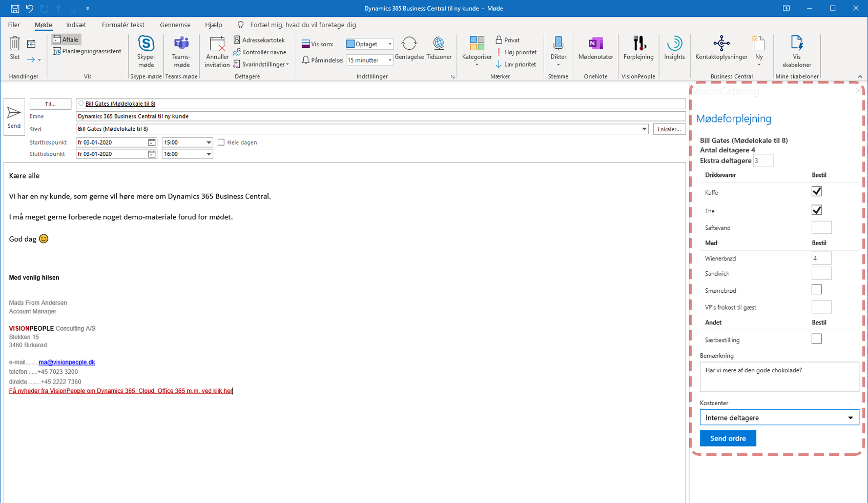Viewport: 868px width, 503px height.
Task: Click the Ekstra deltagere number field
Action: pyautogui.click(x=763, y=160)
